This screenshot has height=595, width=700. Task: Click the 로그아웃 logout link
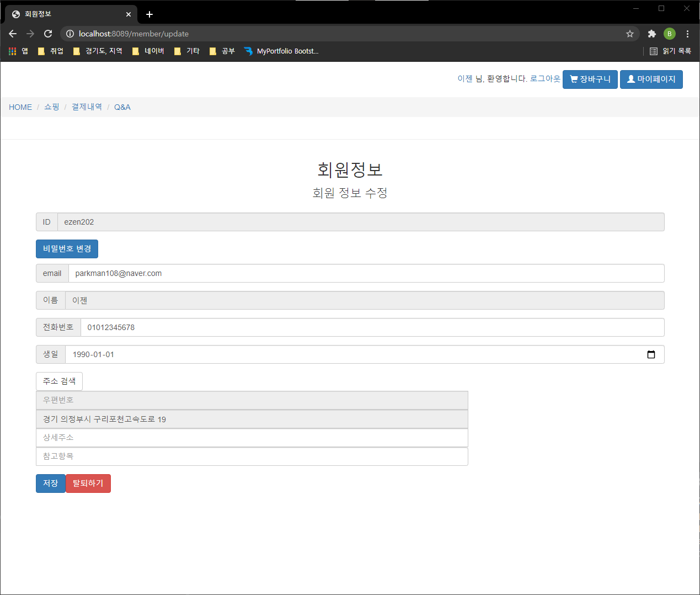(545, 78)
